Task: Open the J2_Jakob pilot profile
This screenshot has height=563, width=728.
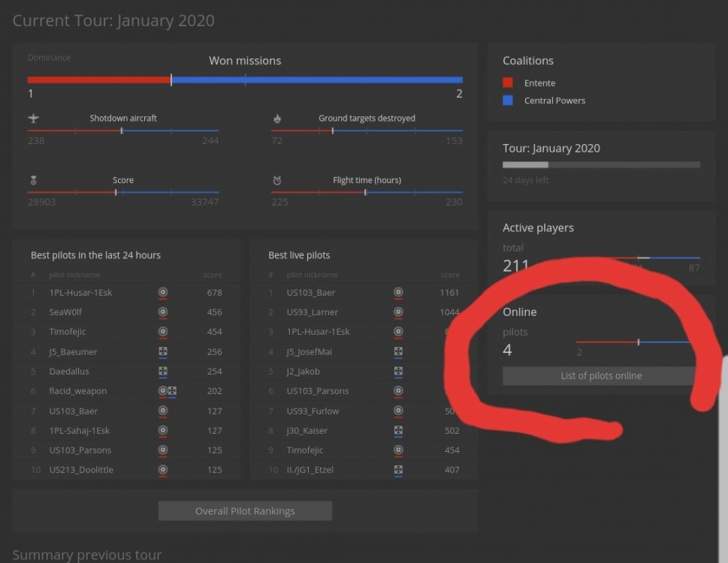Action: coord(304,372)
